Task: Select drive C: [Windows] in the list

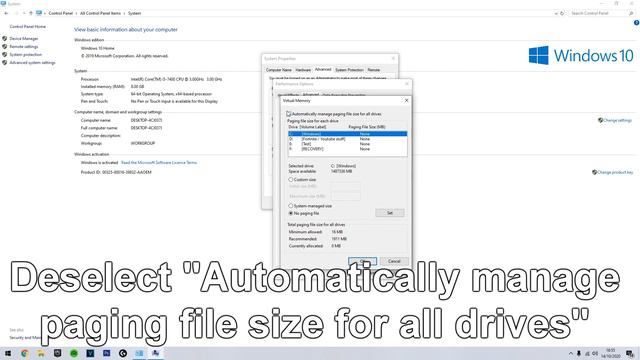Action: (347, 134)
